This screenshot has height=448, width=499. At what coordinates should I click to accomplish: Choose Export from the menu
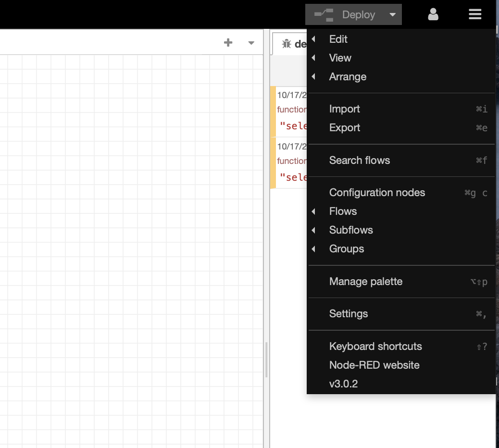coord(401,127)
